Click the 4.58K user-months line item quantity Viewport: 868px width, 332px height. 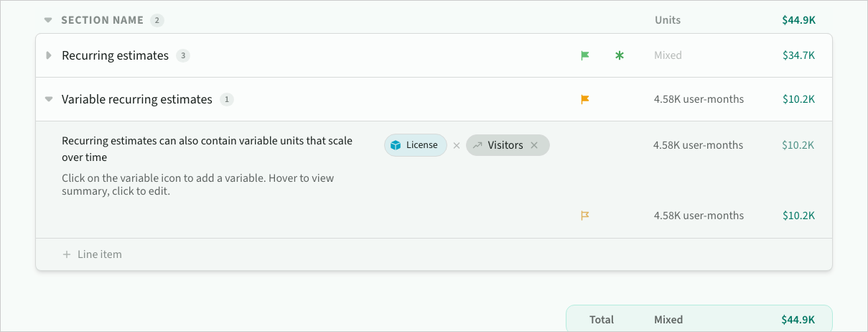point(698,145)
